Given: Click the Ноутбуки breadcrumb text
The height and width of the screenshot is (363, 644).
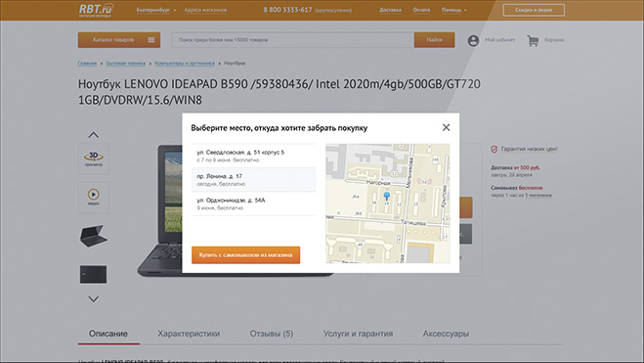Looking at the screenshot, I should (x=235, y=64).
